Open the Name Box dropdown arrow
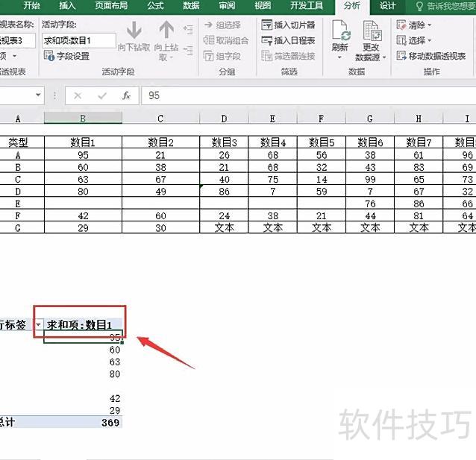 coord(38,95)
